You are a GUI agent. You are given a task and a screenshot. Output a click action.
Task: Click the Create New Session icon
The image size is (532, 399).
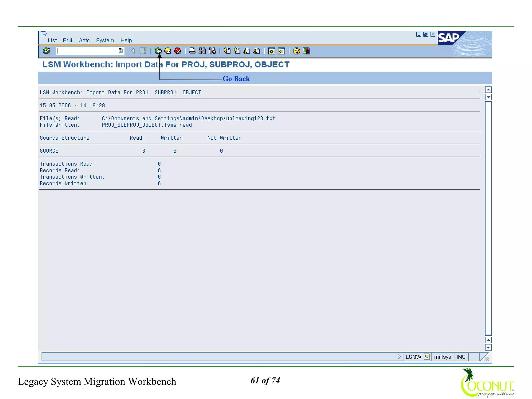[x=271, y=51]
